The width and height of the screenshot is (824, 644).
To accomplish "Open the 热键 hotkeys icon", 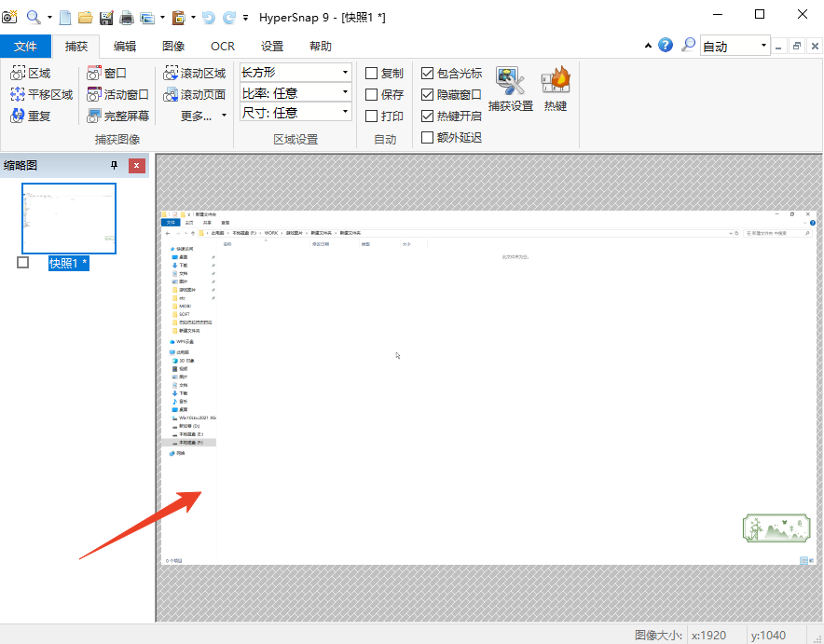I will [x=555, y=90].
